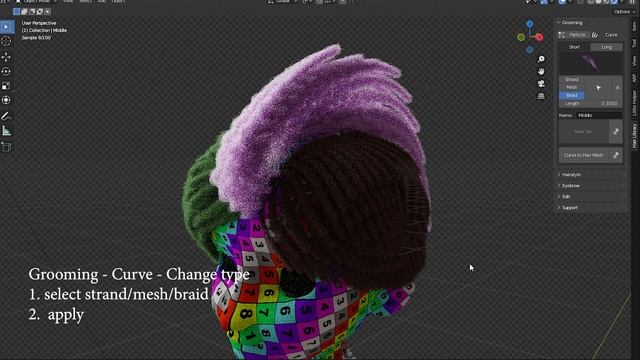This screenshot has height=360, width=640.
Task: Select the Mesh type option
Action: (x=571, y=87)
